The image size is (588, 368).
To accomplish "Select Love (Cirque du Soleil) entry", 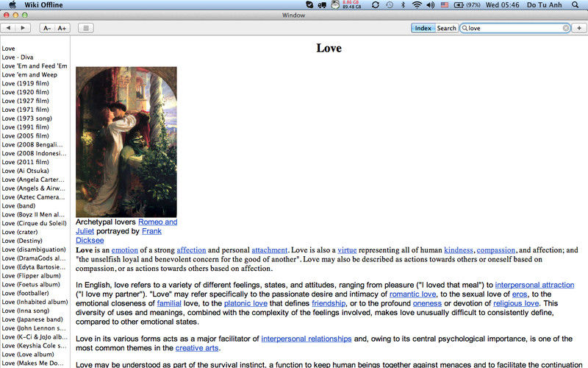I will click(34, 223).
